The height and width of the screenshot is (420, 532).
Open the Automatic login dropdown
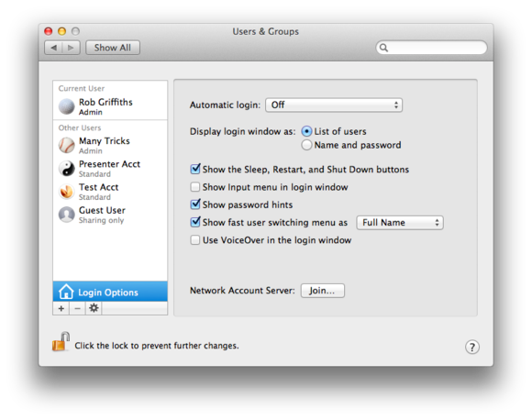point(334,105)
